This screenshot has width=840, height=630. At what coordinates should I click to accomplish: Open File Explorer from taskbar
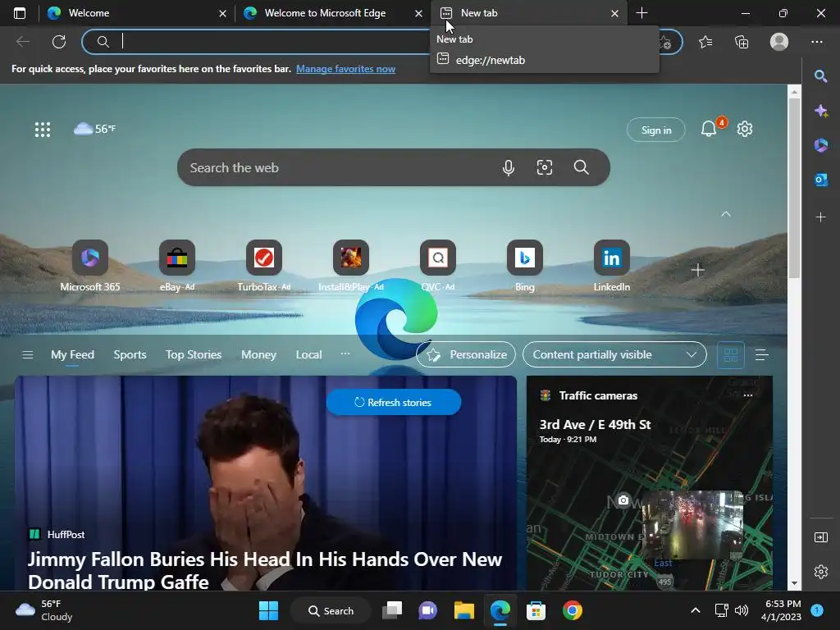coord(464,610)
